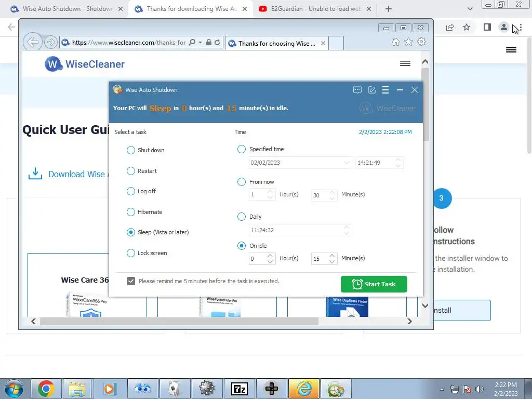Select Sleep (Vista or later) option
This screenshot has width=532, height=399.
point(130,232)
